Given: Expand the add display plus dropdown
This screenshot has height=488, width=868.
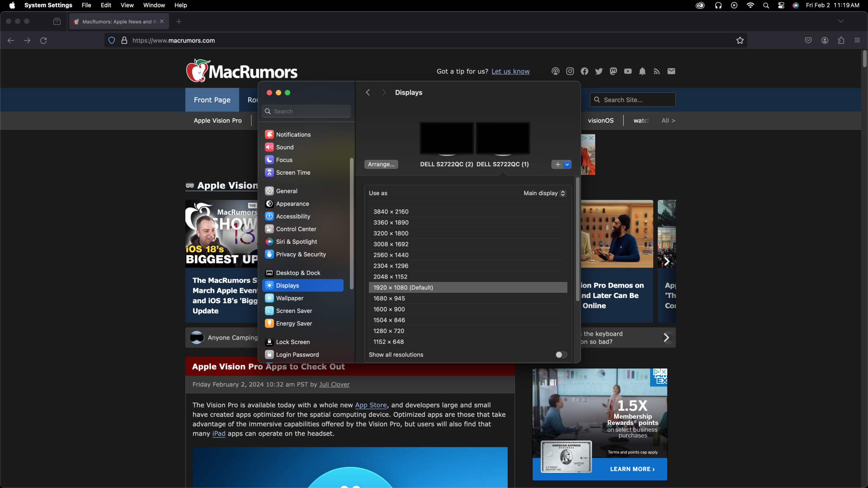Looking at the screenshot, I should tap(567, 164).
